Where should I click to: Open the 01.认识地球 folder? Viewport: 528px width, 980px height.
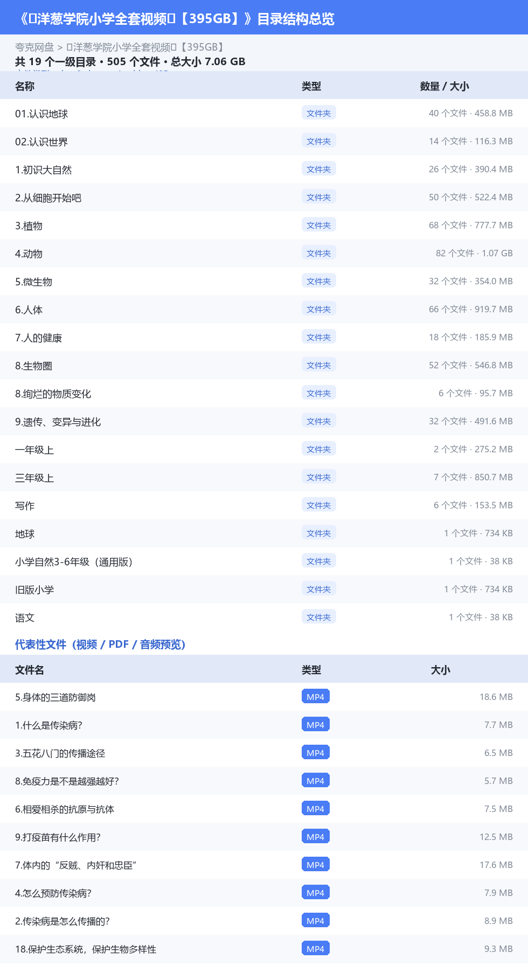click(41, 114)
